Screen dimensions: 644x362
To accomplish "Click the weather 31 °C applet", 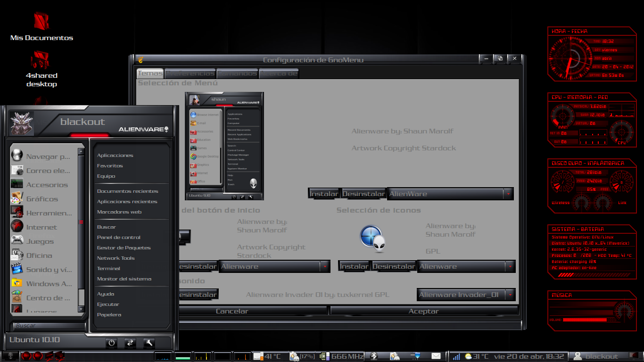I will [476, 357].
